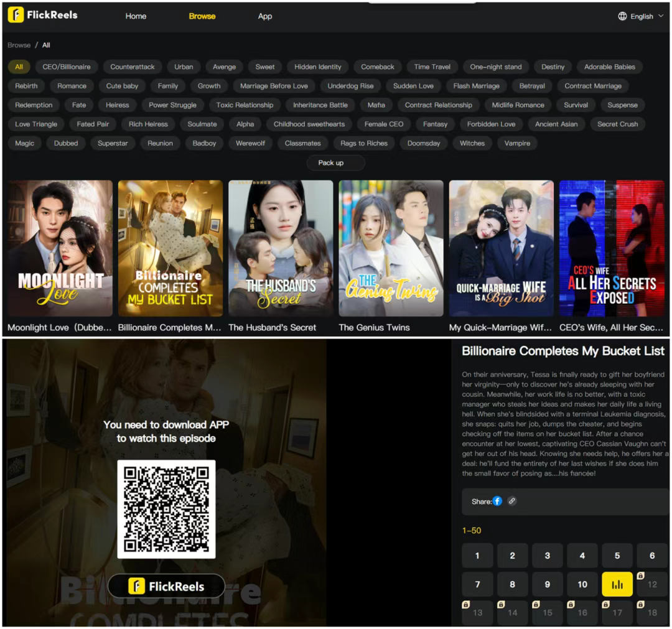
Task: Filter by Secret Crush genre
Action: (618, 124)
